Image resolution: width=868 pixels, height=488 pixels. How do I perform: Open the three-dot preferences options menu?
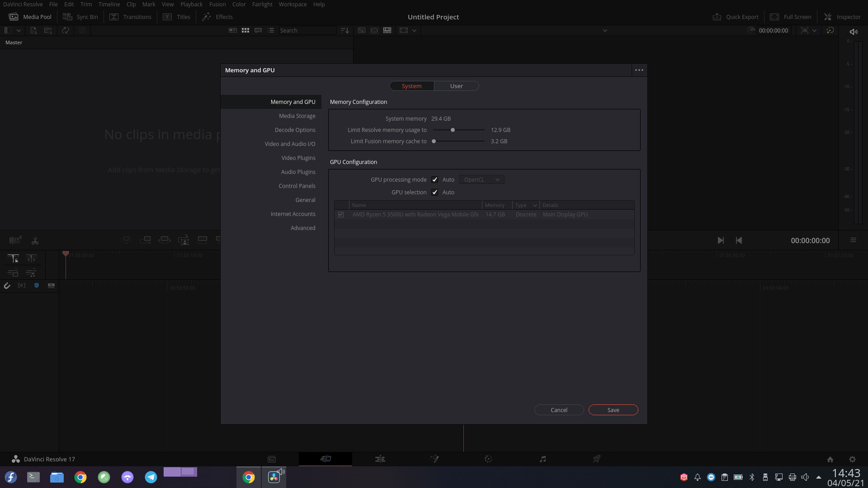(639, 70)
